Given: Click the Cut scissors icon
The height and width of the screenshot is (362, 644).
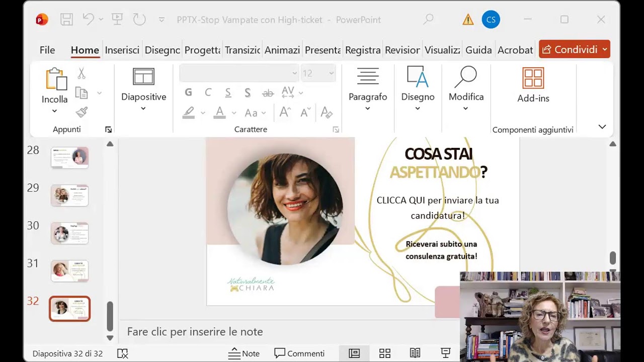Looking at the screenshot, I should pos(82,74).
